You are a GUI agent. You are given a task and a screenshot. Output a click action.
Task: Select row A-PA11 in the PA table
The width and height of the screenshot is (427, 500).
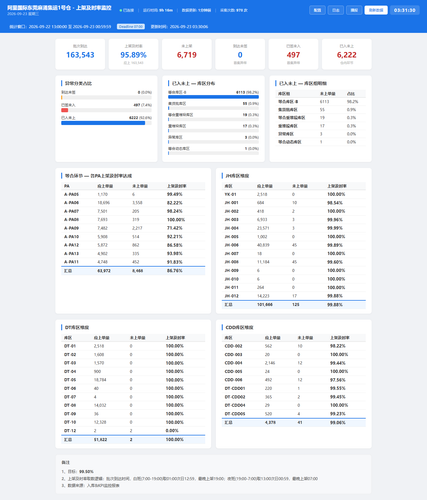(x=133, y=262)
